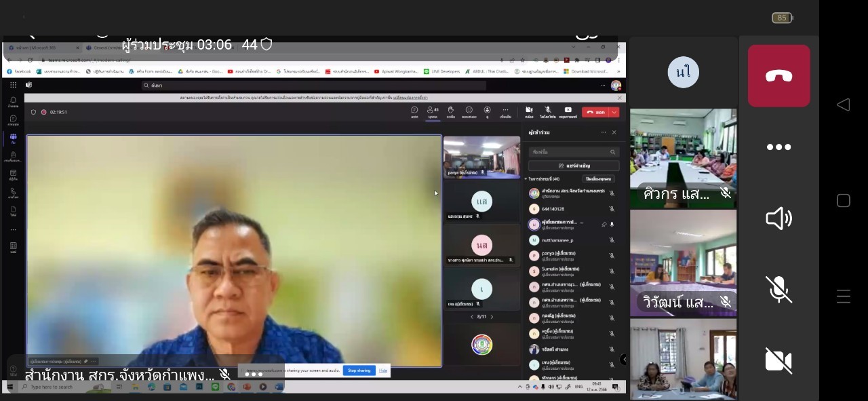Open the นใ avatar circle on the mobile call screen
Image resolution: width=868 pixels, height=401 pixels.
click(x=683, y=72)
